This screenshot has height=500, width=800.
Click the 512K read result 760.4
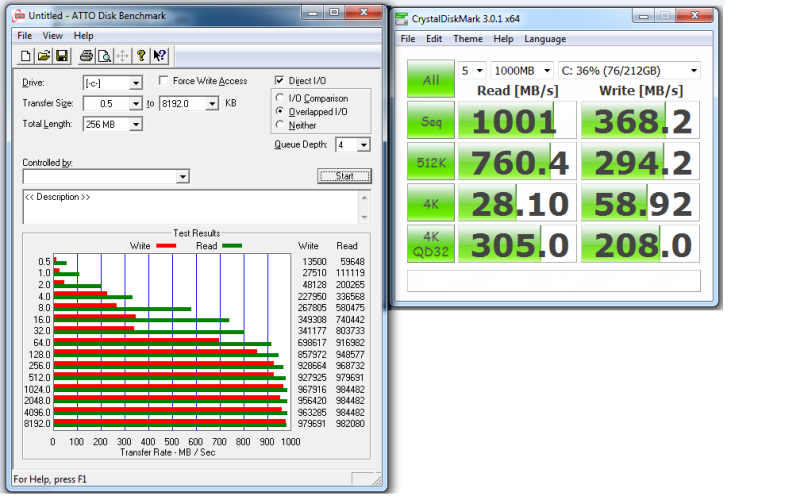click(x=517, y=162)
